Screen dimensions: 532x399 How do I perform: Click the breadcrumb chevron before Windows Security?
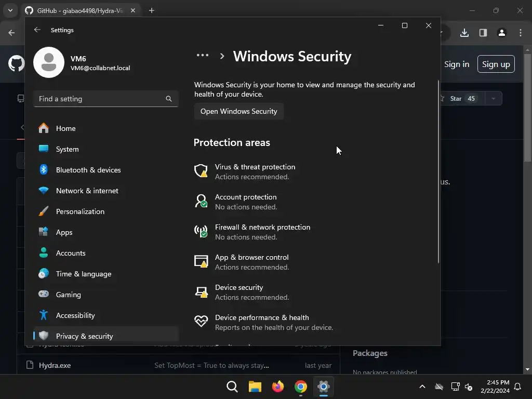pyautogui.click(x=222, y=56)
